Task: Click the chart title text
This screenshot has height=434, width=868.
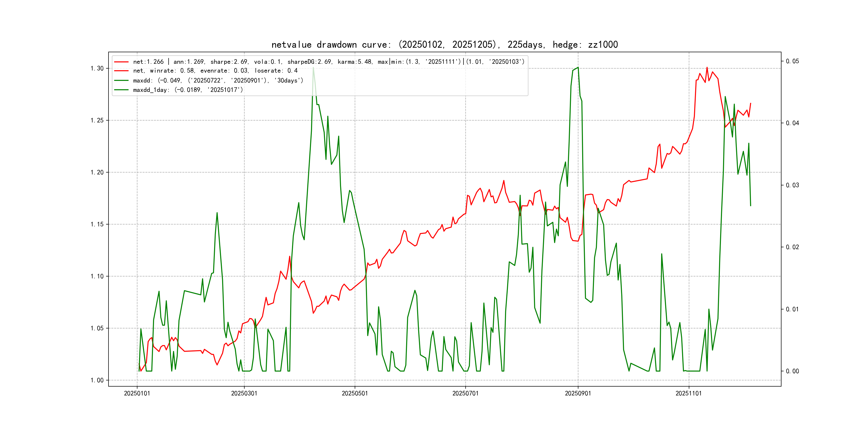Action: tap(444, 44)
